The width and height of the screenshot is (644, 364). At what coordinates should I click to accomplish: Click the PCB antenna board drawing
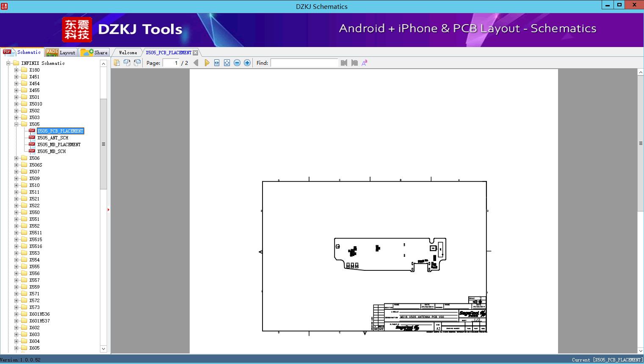tap(390, 254)
